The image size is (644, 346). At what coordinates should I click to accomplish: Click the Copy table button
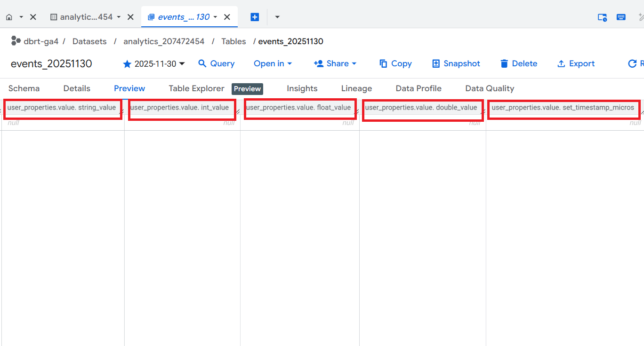coord(395,63)
